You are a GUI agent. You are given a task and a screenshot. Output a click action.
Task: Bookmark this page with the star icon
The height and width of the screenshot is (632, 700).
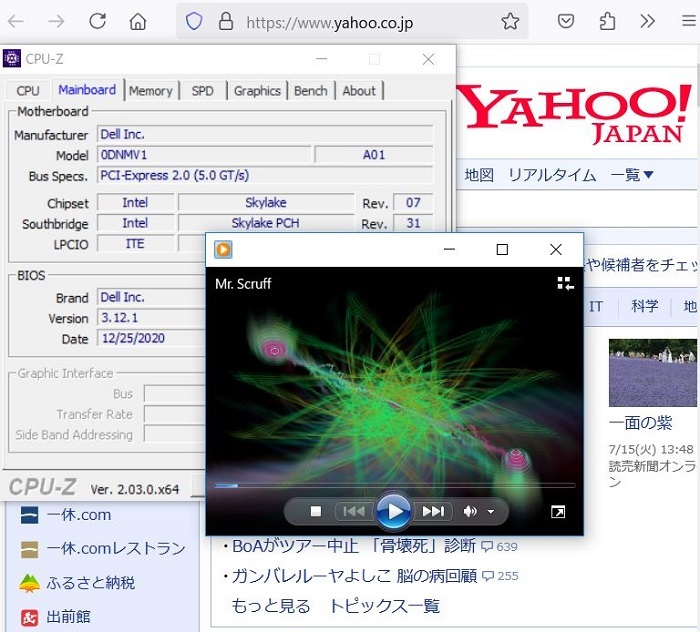tap(510, 21)
